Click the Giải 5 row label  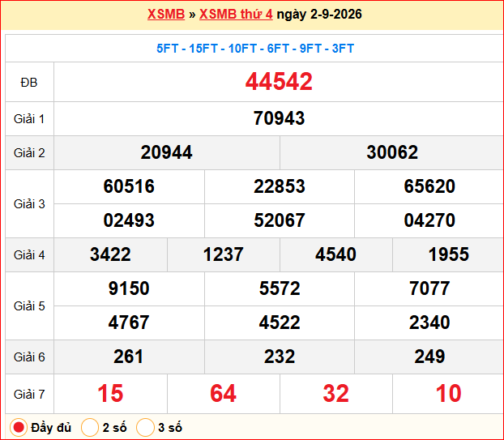(x=29, y=306)
